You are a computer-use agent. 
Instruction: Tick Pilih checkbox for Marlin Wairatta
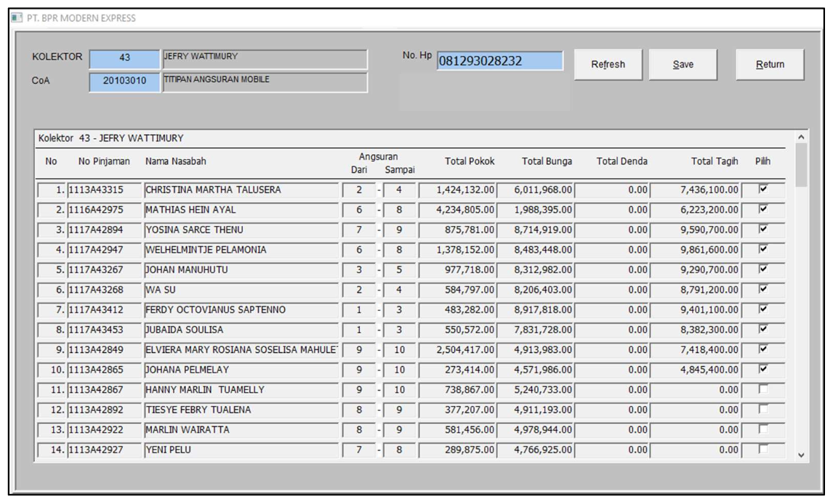(762, 430)
